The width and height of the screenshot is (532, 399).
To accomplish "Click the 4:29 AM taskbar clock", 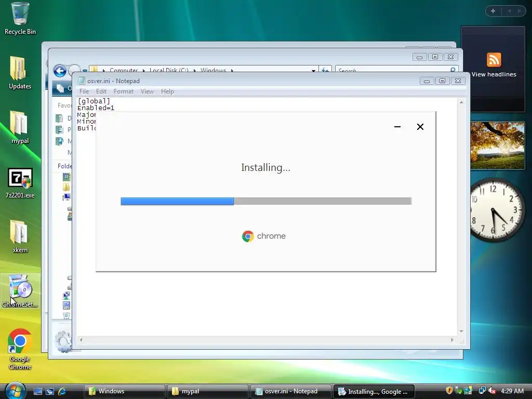I will pos(512,391).
